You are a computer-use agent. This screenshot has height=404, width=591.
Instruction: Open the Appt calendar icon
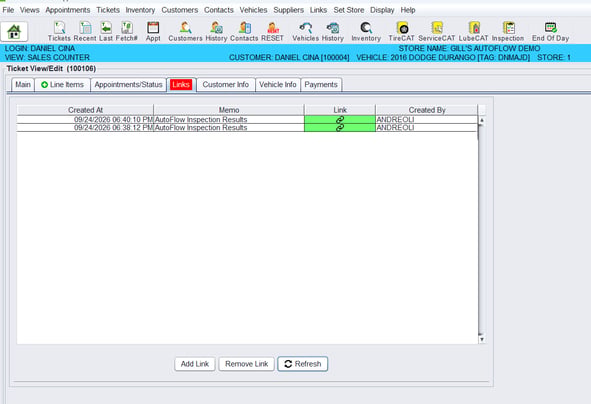(153, 31)
